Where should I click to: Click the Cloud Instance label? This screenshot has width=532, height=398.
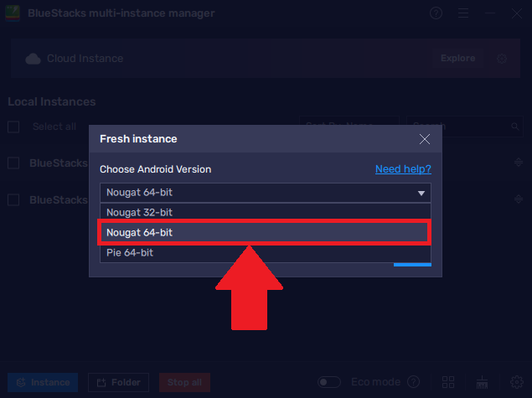click(x=85, y=59)
